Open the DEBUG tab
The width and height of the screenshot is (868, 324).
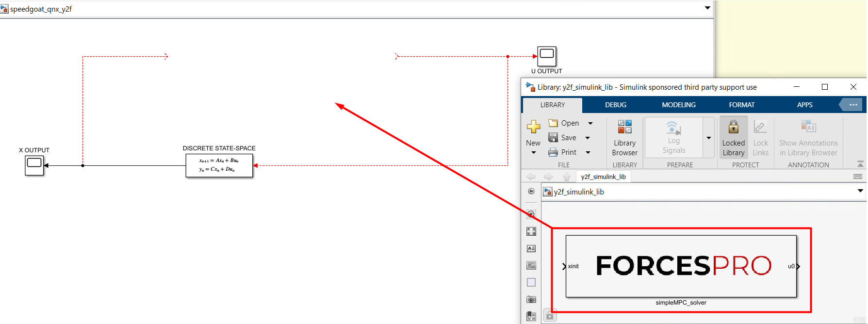[x=615, y=105]
